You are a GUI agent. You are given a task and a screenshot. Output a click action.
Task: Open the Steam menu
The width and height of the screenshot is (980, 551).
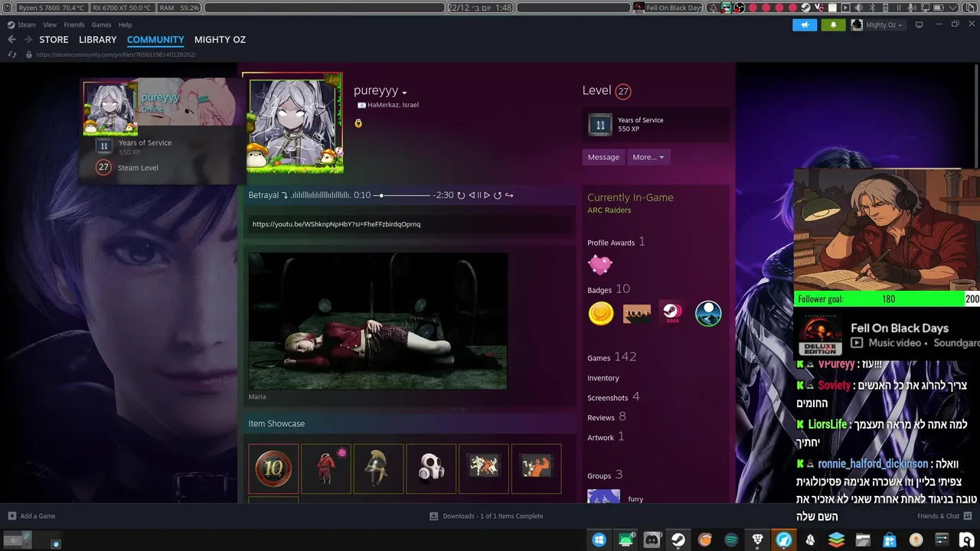tap(26, 24)
